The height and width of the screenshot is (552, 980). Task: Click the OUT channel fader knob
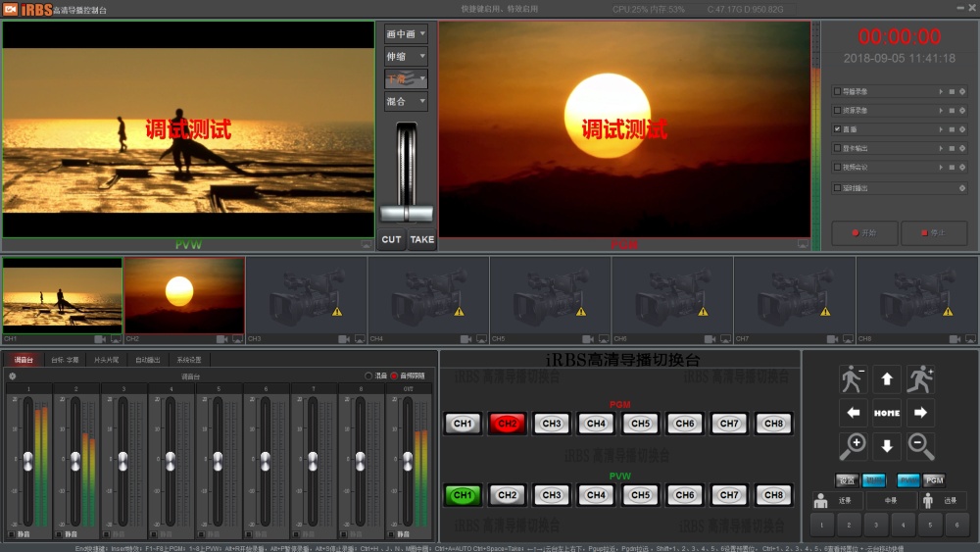point(408,462)
